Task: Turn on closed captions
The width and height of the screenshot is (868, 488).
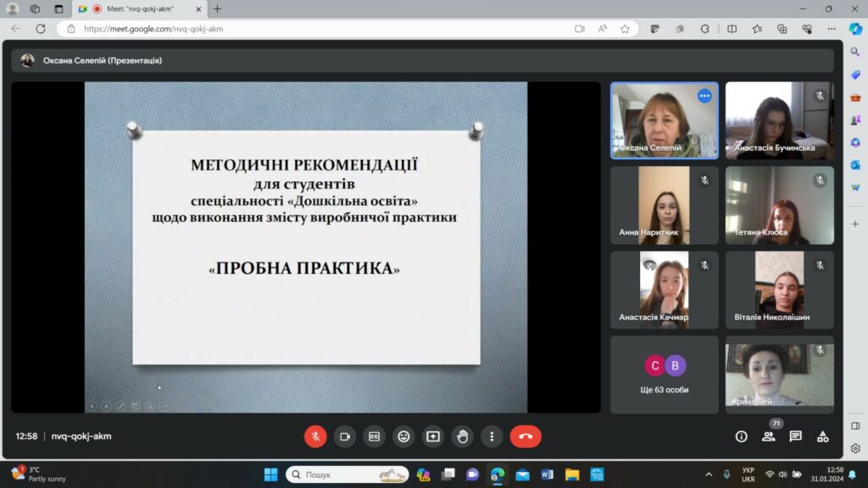Action: 374,436
